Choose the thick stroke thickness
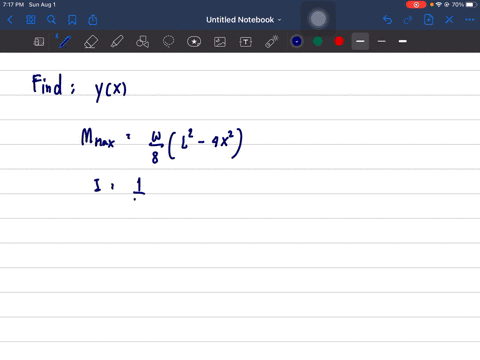Viewport: 480px width, 360px height. 403,41
